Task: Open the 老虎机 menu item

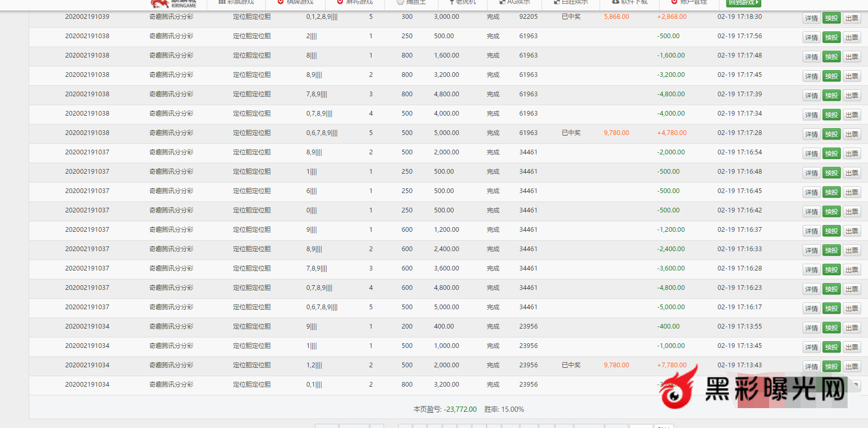Action: [x=463, y=3]
